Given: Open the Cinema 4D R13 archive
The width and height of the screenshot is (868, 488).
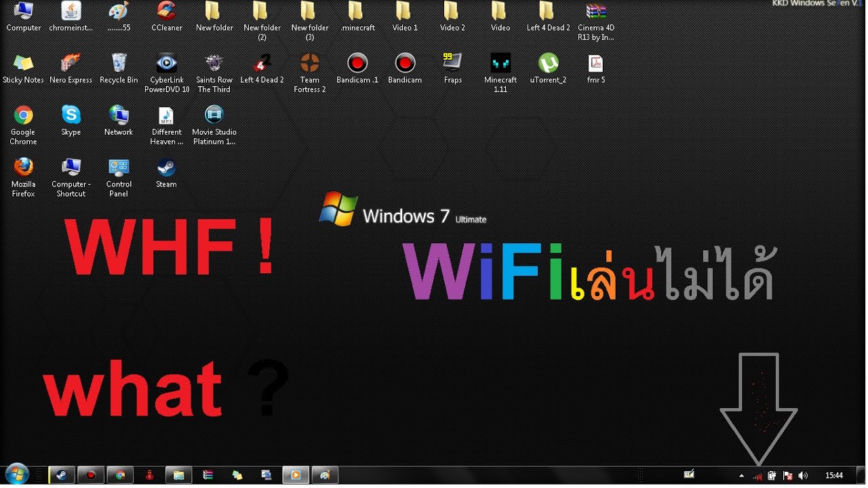Looking at the screenshot, I should pos(595,22).
